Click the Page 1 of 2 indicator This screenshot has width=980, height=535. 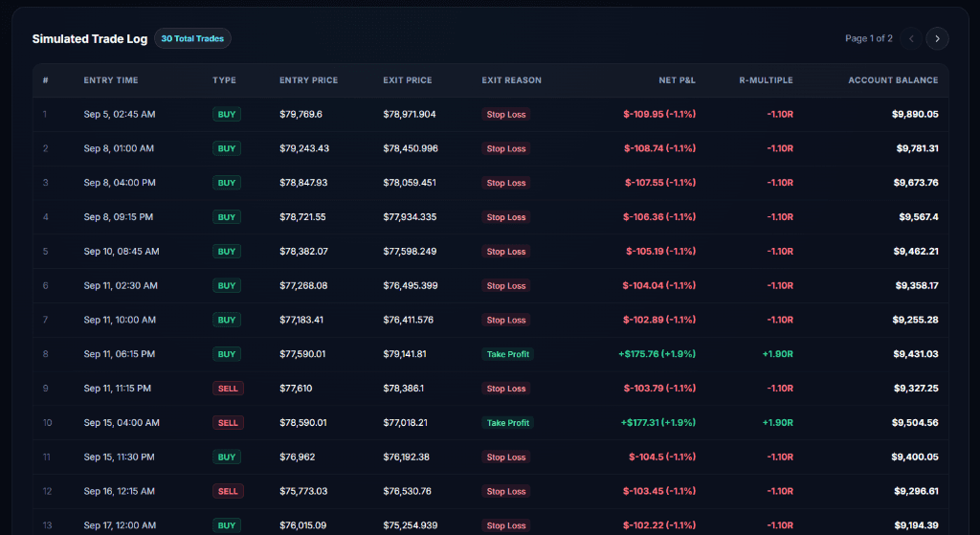click(x=869, y=38)
